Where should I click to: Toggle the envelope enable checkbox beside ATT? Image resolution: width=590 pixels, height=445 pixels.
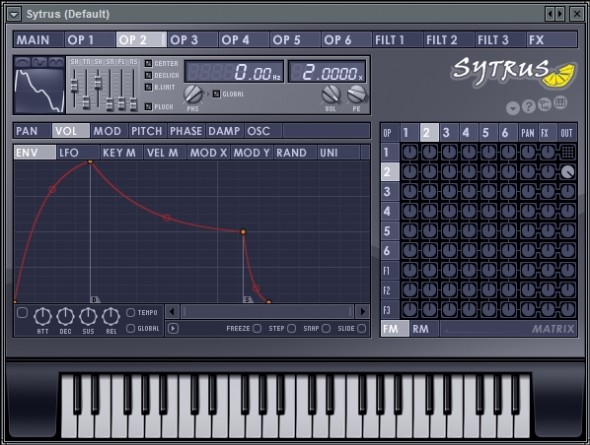23,313
